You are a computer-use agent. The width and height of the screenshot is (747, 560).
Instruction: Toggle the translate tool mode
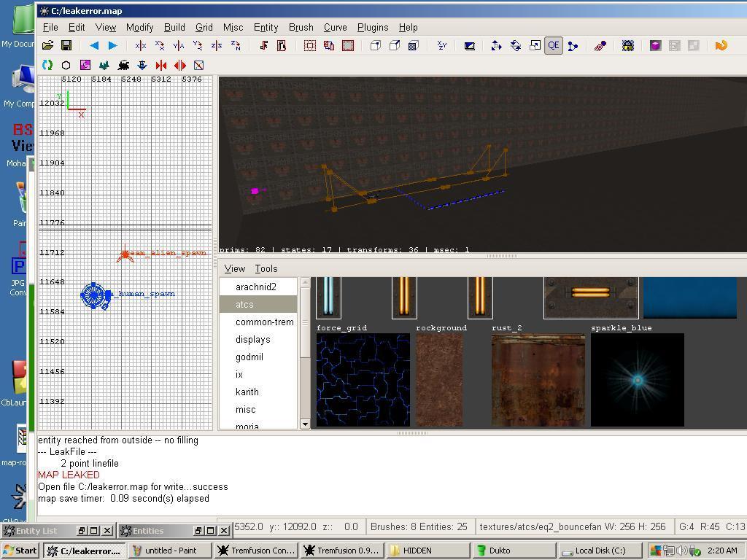pos(496,45)
